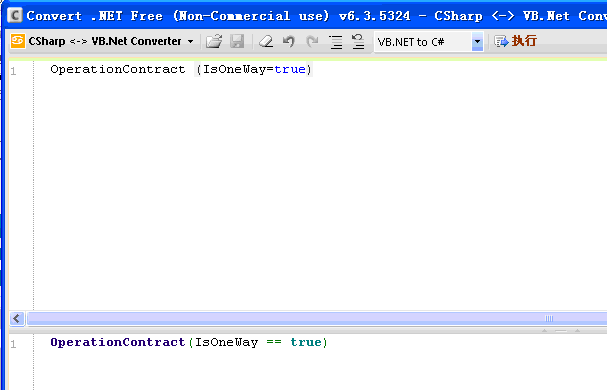Viewport: 607px width, 390px height.
Task: Click the CSharp <-> VB.Net Converter label
Action: [105, 41]
